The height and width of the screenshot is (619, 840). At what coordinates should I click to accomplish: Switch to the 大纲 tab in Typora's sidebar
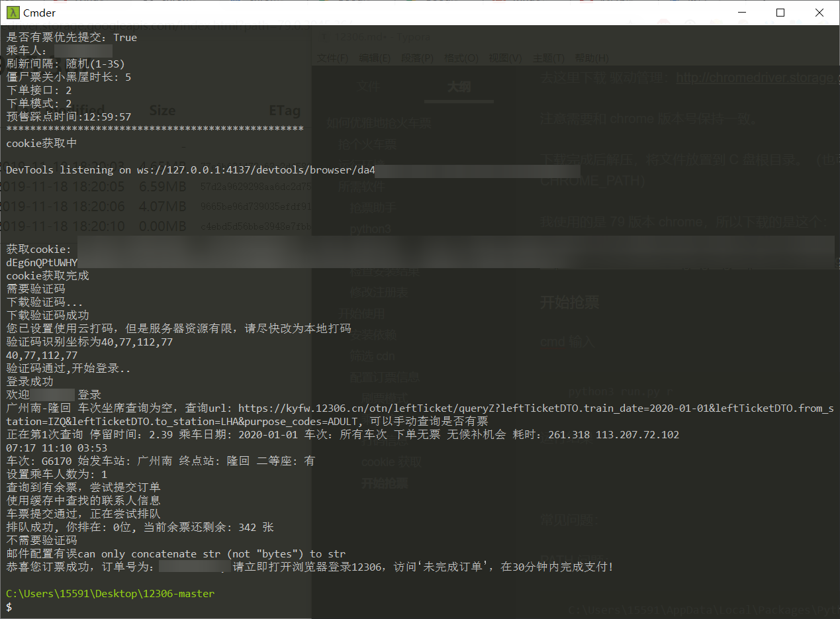(x=459, y=87)
